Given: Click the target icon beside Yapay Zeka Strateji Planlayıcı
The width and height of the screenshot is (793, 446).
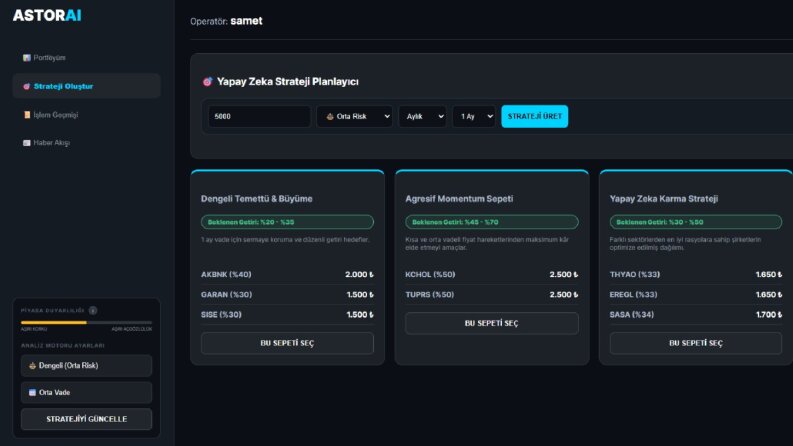Looking at the screenshot, I should click(x=207, y=81).
